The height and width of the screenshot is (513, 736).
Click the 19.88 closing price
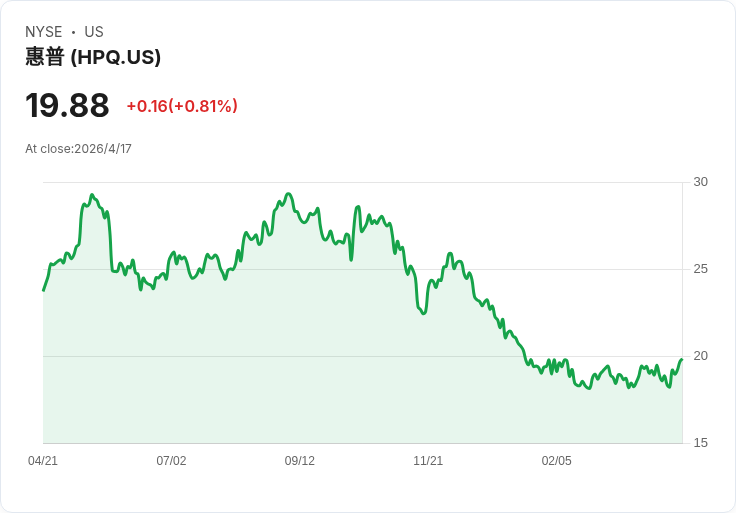pos(67,106)
